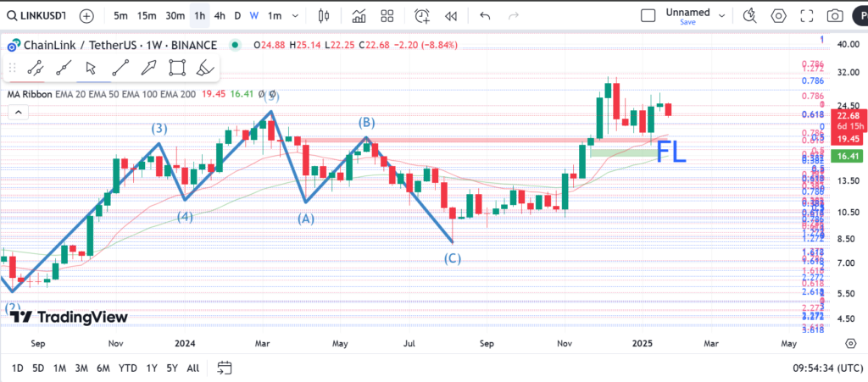The image size is (868, 382).
Task: Expand the Unnamed layout dropdown arrow
Action: coord(722,15)
